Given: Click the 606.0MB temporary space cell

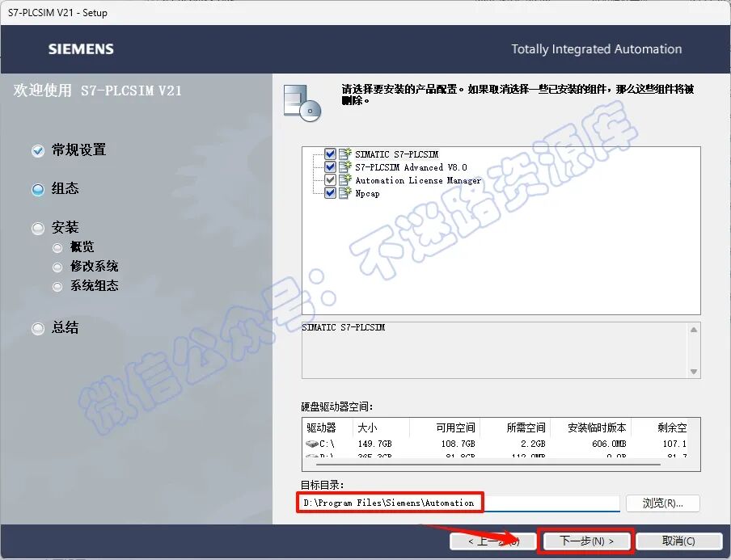Looking at the screenshot, I should coord(609,444).
